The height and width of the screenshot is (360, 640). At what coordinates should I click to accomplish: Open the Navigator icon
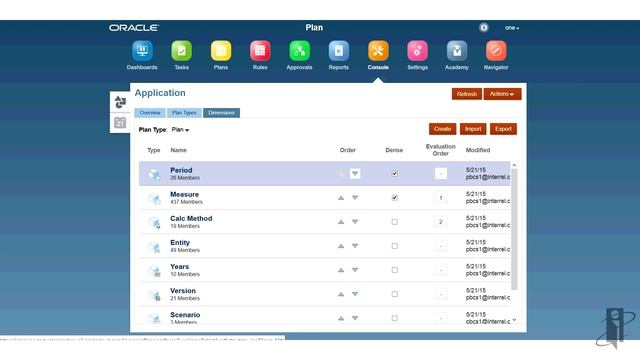point(496,51)
